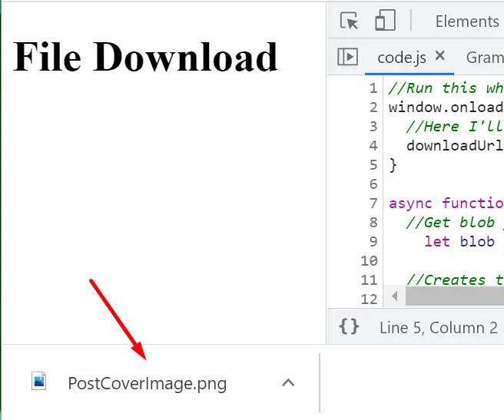The width and height of the screenshot is (504, 420).
Task: Click the 'let blob' code on line 9
Action: coord(459,242)
